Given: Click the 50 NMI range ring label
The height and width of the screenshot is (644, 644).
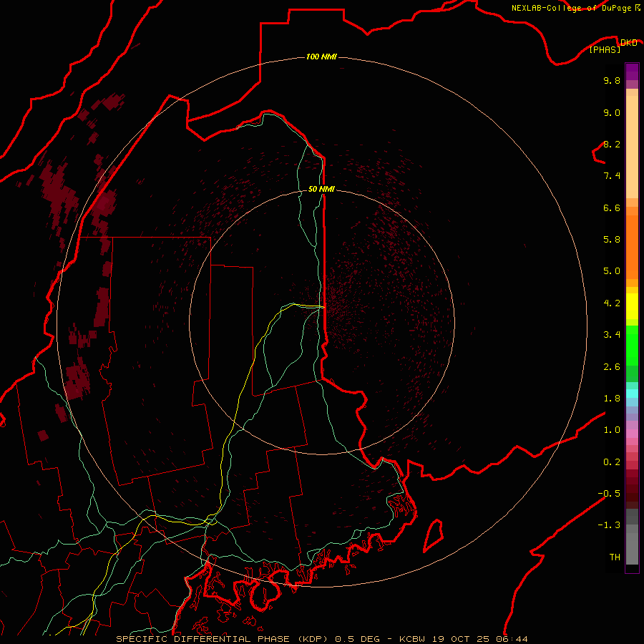Looking at the screenshot, I should pyautogui.click(x=321, y=189).
